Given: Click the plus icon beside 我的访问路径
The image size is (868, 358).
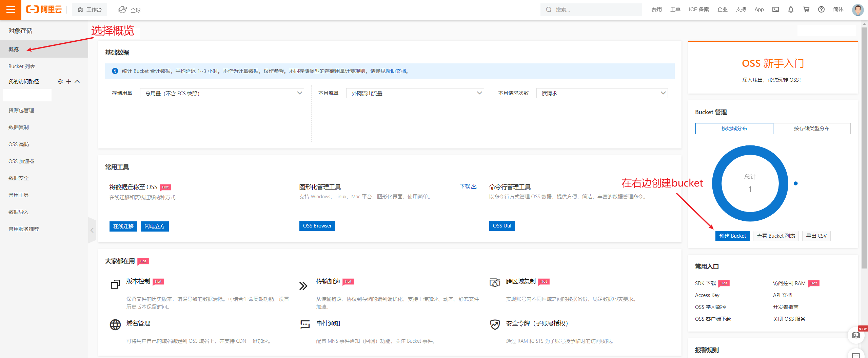Looking at the screenshot, I should [x=68, y=81].
